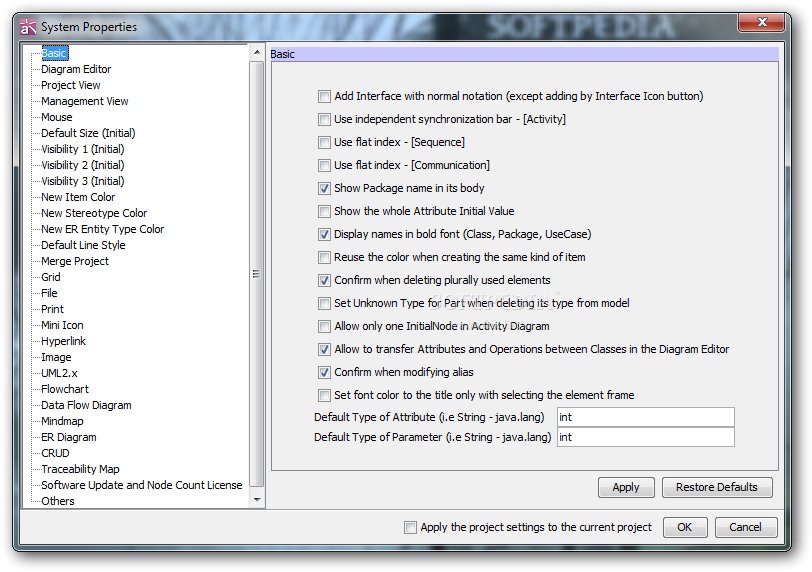Viewport: 812px width, 572px height.
Task: Select Flowchart category
Action: [x=65, y=390]
